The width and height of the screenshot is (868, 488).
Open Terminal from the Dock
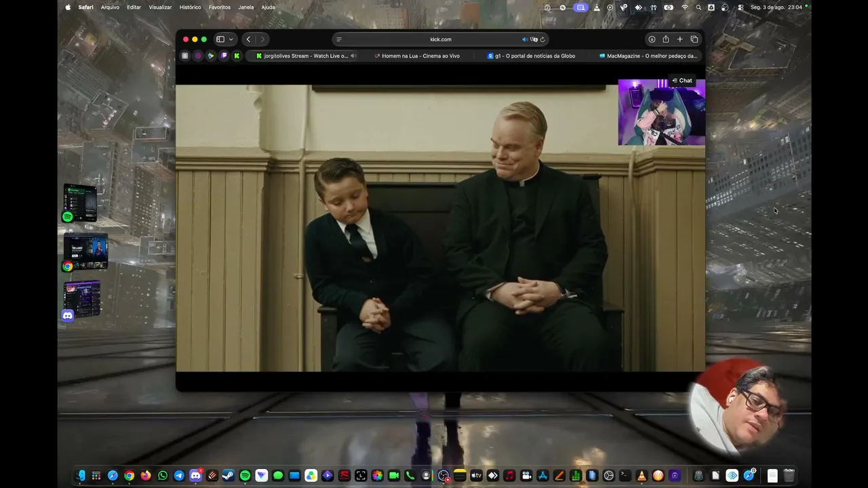(625, 476)
